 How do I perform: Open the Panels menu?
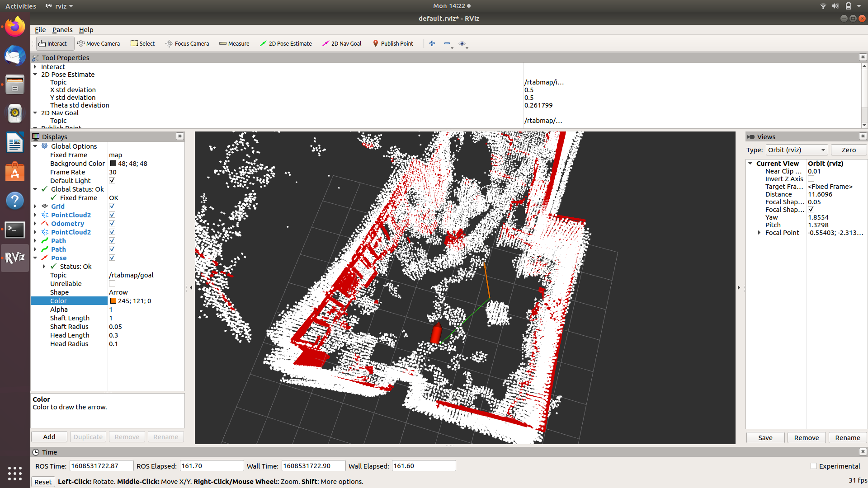[x=62, y=30]
